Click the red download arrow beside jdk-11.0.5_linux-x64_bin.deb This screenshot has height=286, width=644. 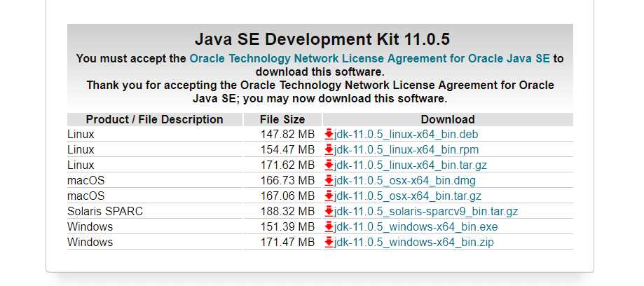click(329, 134)
